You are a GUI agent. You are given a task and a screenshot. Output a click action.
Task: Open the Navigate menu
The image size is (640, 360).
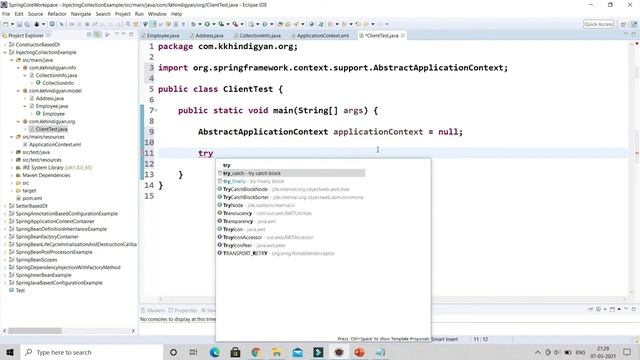pyautogui.click(x=81, y=14)
